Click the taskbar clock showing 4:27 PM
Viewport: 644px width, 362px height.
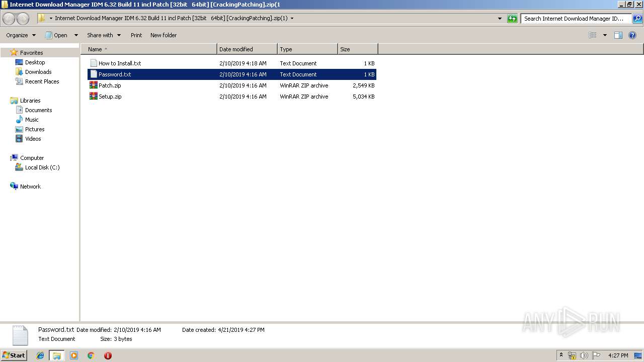(618, 355)
